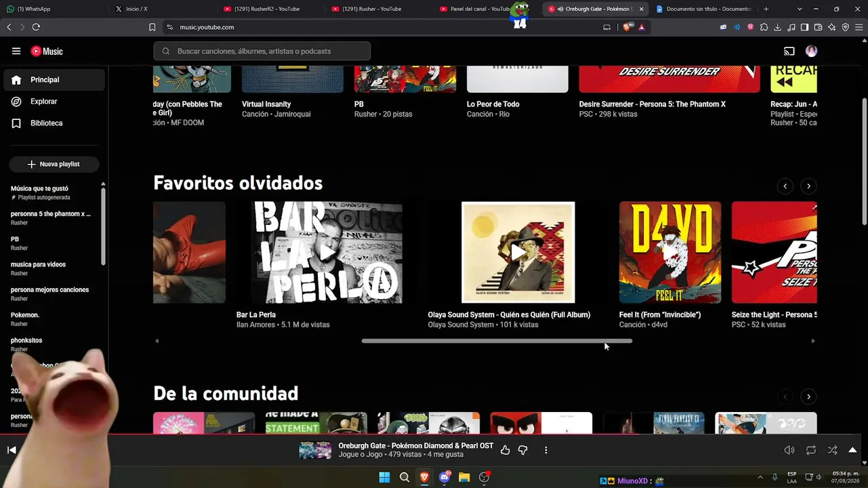Toggle the browser sidebar panel
The height and width of the screenshot is (488, 868).
pyautogui.click(x=804, y=27)
